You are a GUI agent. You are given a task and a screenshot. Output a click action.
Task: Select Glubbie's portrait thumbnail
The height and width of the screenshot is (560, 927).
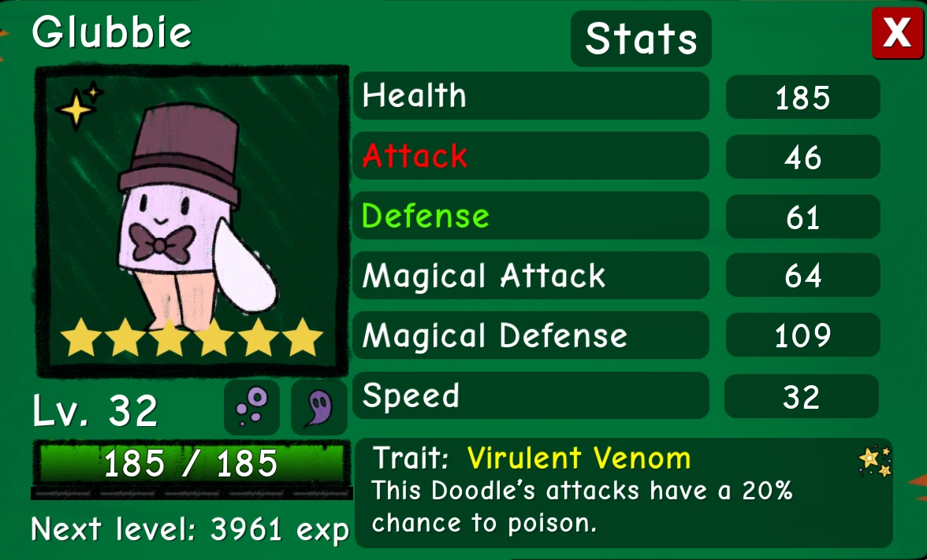click(x=192, y=221)
